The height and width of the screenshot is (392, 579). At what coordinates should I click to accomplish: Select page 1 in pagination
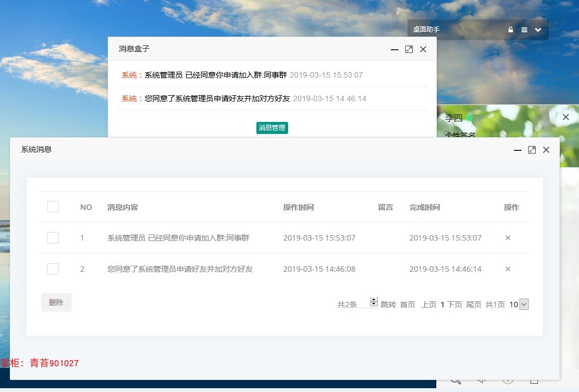click(442, 305)
